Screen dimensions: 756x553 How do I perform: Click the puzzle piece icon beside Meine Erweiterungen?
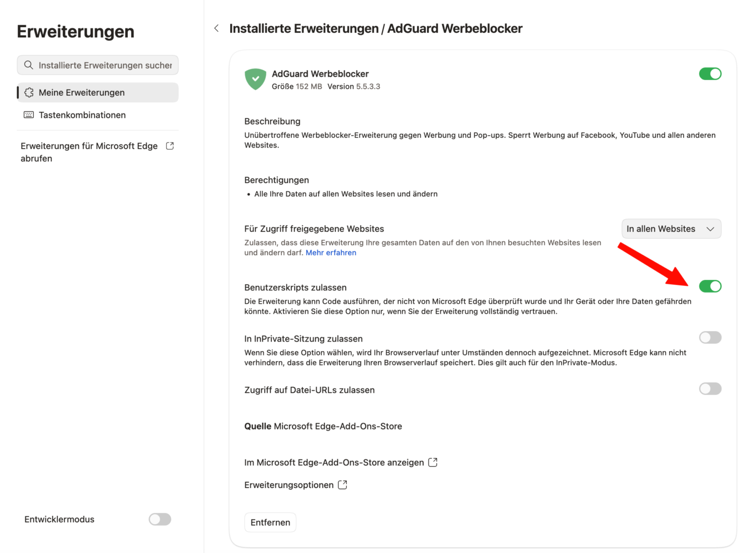point(29,92)
